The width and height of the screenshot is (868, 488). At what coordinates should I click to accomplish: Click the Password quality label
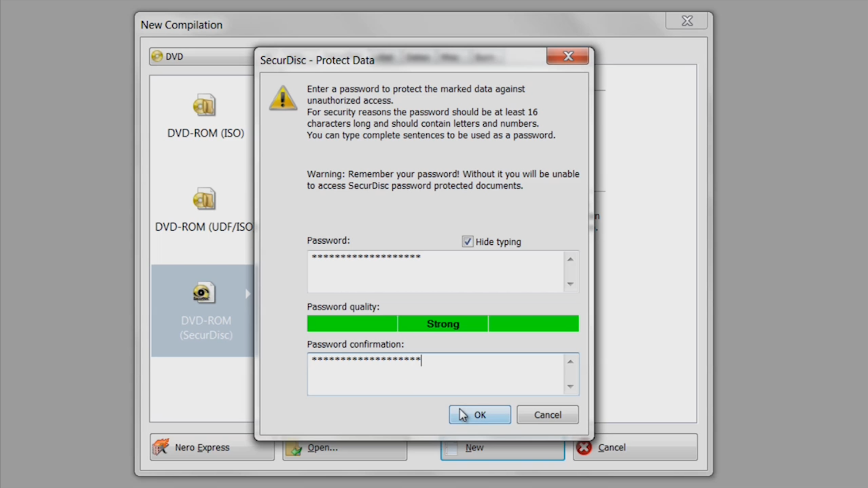(343, 307)
